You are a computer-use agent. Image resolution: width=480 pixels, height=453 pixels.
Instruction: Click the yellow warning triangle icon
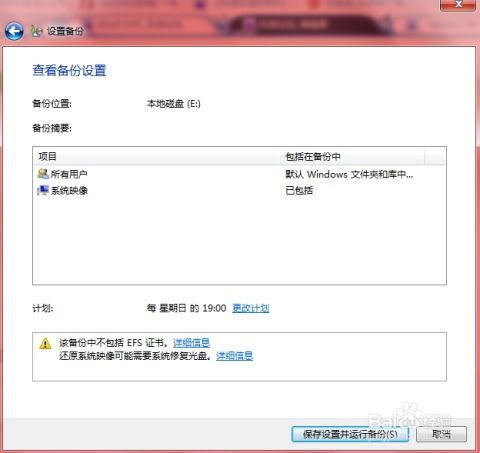click(45, 343)
